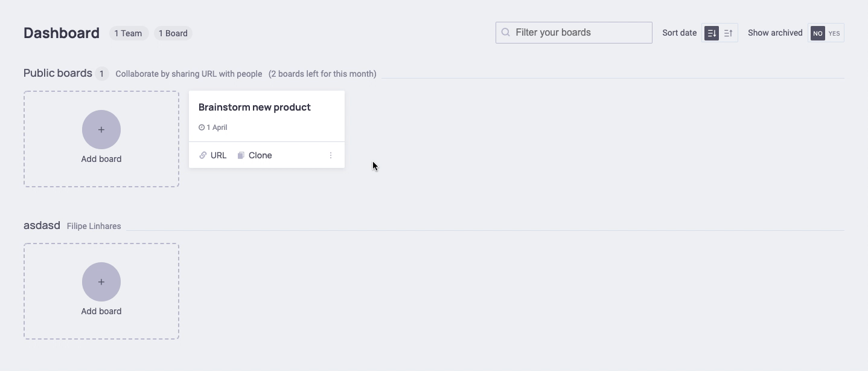Viewport: 868px width, 371px height.
Task: Click the Filter your boards field
Action: click(x=579, y=33)
